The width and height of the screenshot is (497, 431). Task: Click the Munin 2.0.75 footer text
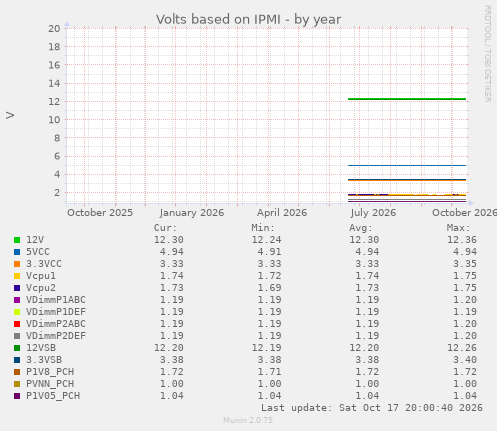[248, 420]
